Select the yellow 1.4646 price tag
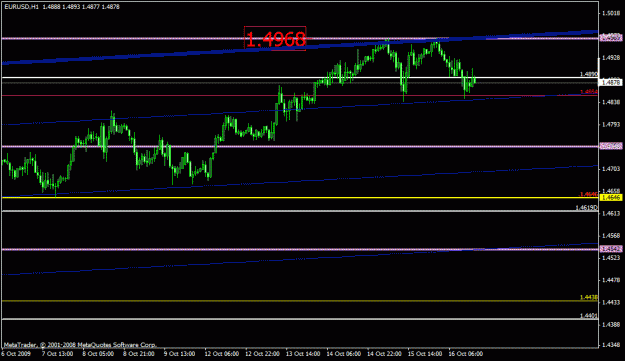The image size is (625, 361). click(x=611, y=198)
